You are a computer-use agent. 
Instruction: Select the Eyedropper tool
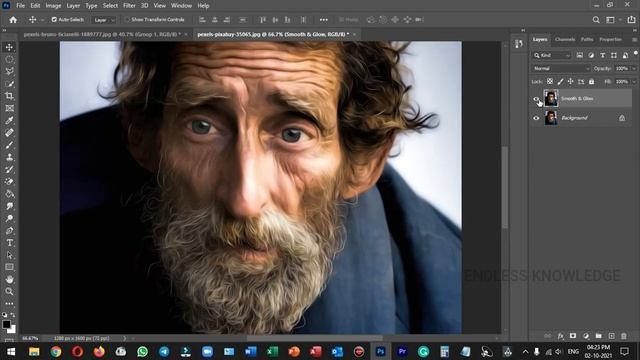coord(9,120)
